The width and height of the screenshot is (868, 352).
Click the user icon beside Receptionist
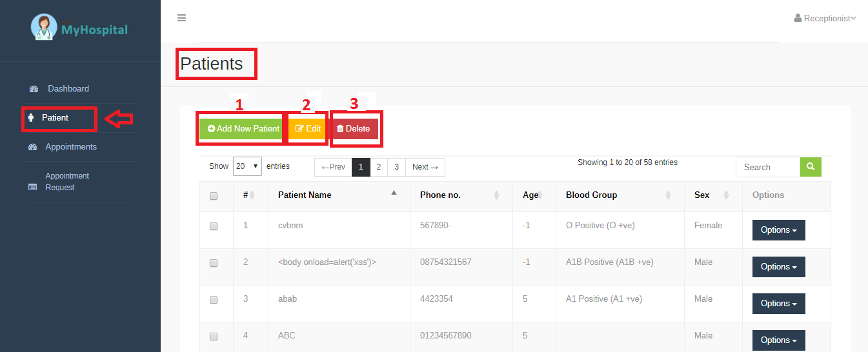[x=798, y=18]
